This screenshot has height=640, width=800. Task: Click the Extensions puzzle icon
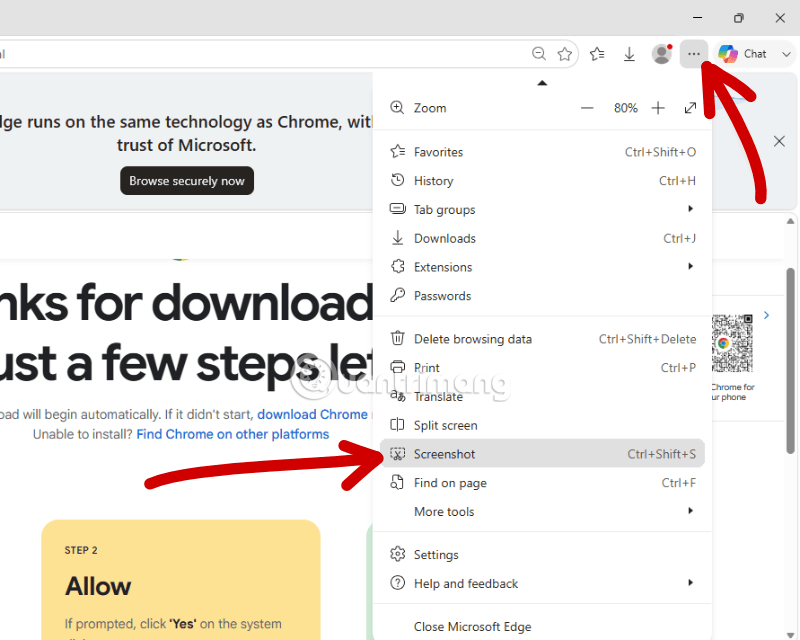point(397,266)
